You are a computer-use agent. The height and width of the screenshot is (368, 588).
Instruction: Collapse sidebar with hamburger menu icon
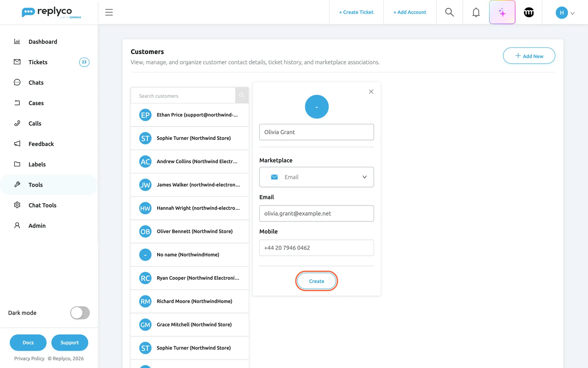pyautogui.click(x=109, y=12)
